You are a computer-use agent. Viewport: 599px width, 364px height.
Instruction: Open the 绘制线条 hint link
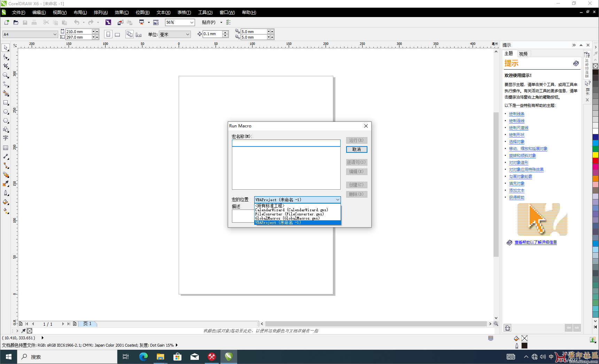(516, 114)
